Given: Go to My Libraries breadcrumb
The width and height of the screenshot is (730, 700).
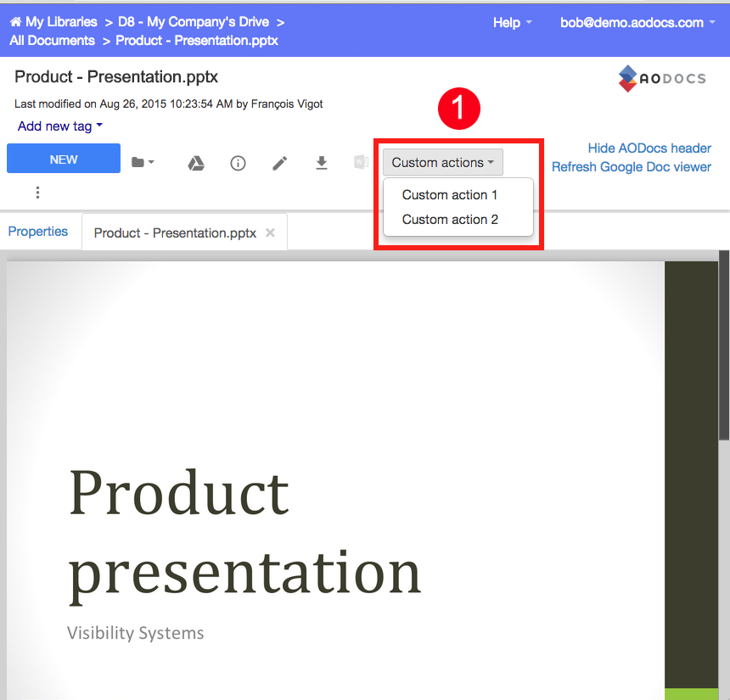Looking at the screenshot, I should pos(61,22).
